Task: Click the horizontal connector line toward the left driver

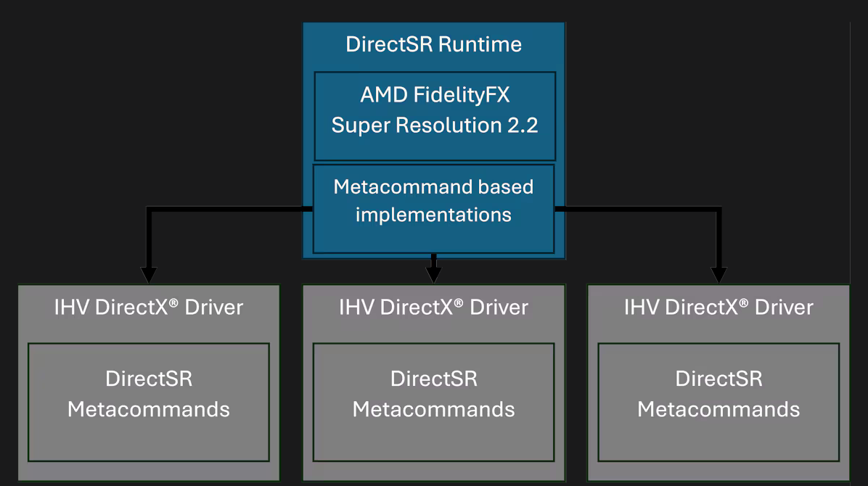Action: click(225, 209)
